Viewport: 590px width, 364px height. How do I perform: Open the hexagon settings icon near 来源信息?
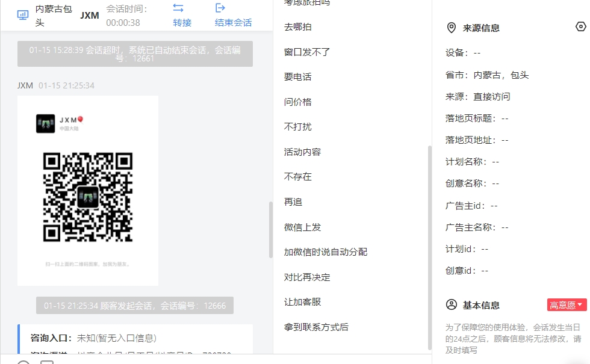580,26
